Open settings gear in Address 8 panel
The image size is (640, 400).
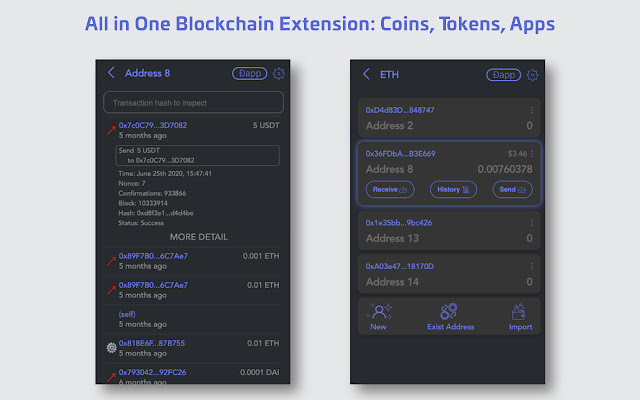click(x=279, y=73)
